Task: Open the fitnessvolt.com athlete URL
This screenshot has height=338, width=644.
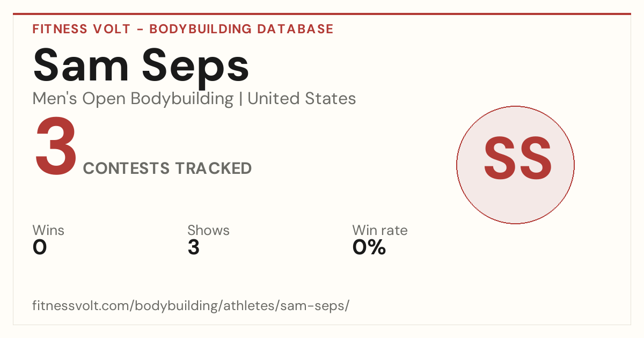Action: 191,306
